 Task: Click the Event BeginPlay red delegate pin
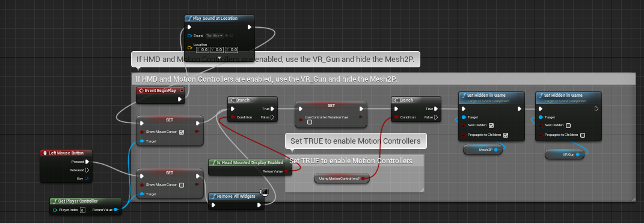coord(182,90)
